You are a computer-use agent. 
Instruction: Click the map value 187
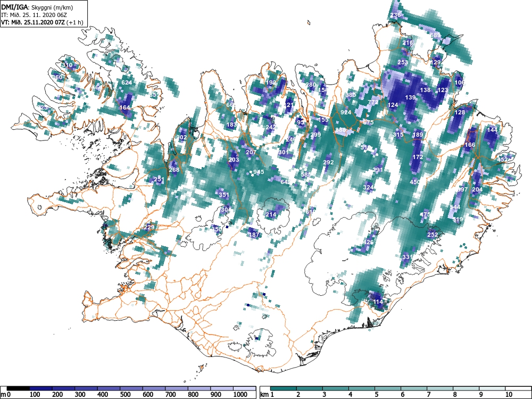click(x=254, y=235)
